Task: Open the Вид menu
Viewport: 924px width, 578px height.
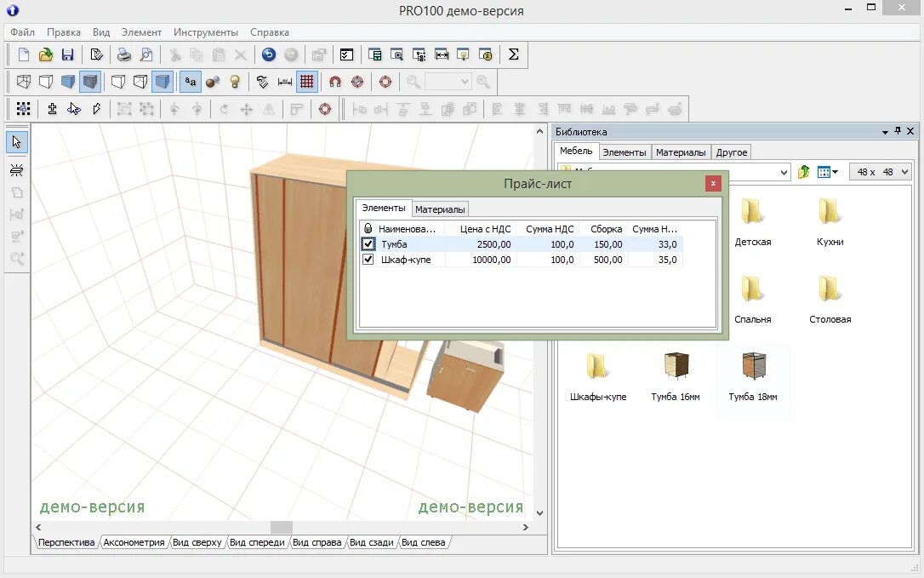Action: click(x=101, y=32)
